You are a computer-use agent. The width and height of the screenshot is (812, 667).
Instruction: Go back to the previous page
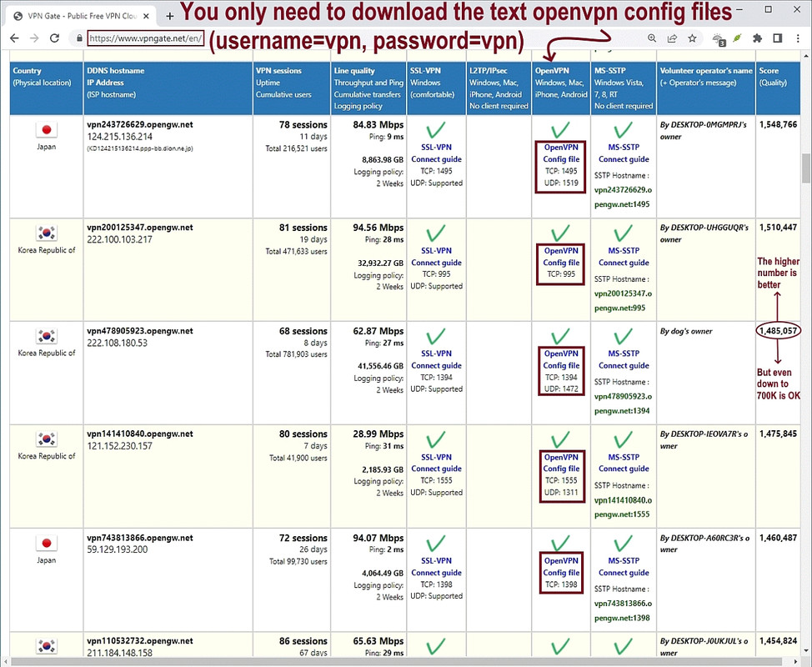(14, 38)
